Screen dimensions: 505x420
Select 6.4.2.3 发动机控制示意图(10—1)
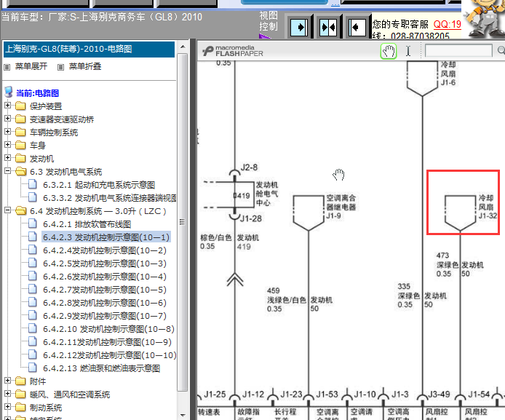tap(106, 237)
